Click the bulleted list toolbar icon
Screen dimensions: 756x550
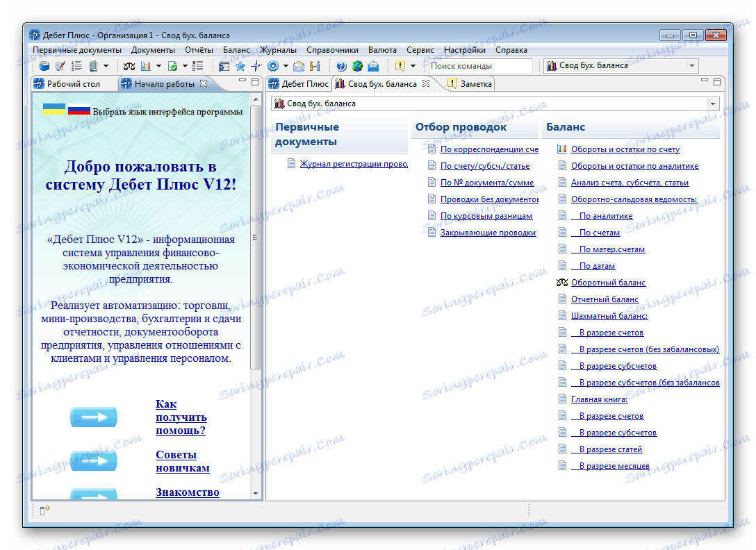[x=197, y=66]
